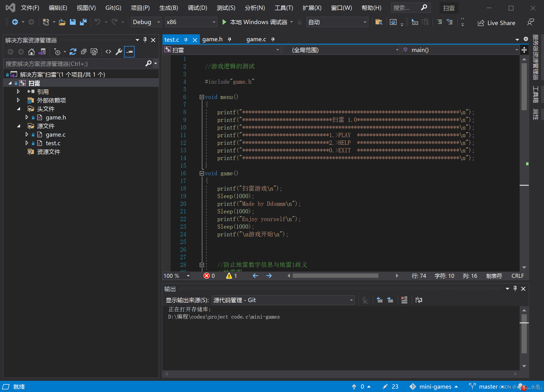Viewport: 544px width, 392px height.
Task: Click the Clear All output icon
Action: (x=404, y=300)
